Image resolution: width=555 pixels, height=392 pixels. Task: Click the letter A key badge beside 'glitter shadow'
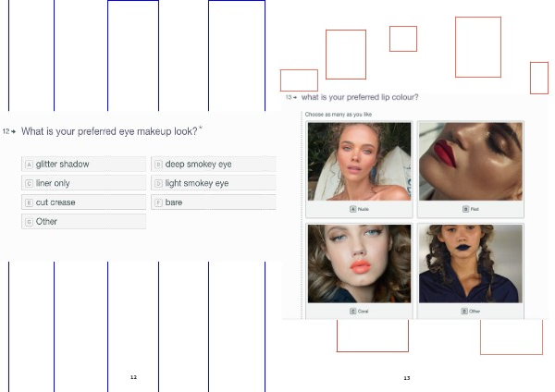tap(29, 165)
